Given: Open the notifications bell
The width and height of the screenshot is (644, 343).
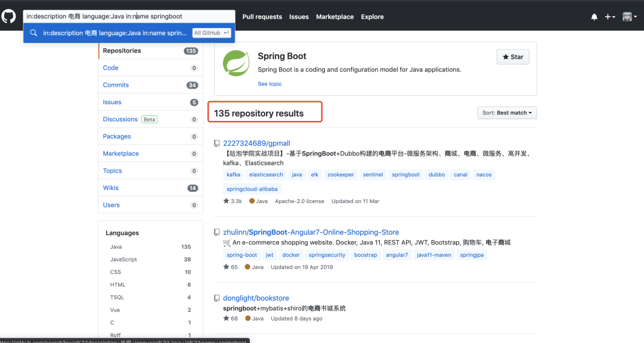Looking at the screenshot, I should [594, 17].
